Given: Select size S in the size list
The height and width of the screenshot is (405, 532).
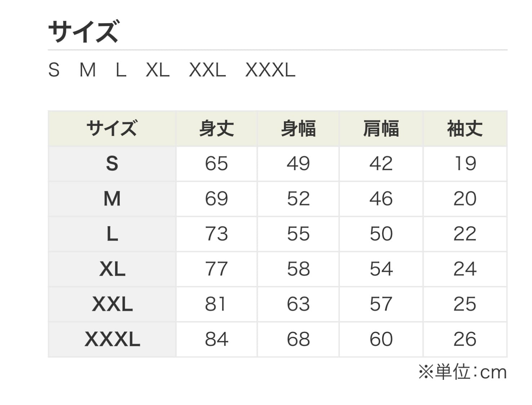Looking at the screenshot, I should click(54, 70).
